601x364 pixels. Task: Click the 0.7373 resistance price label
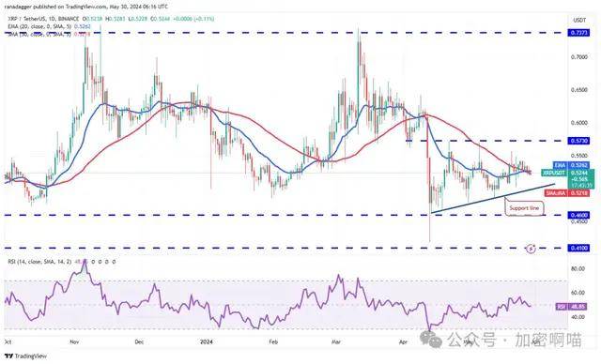coord(579,33)
